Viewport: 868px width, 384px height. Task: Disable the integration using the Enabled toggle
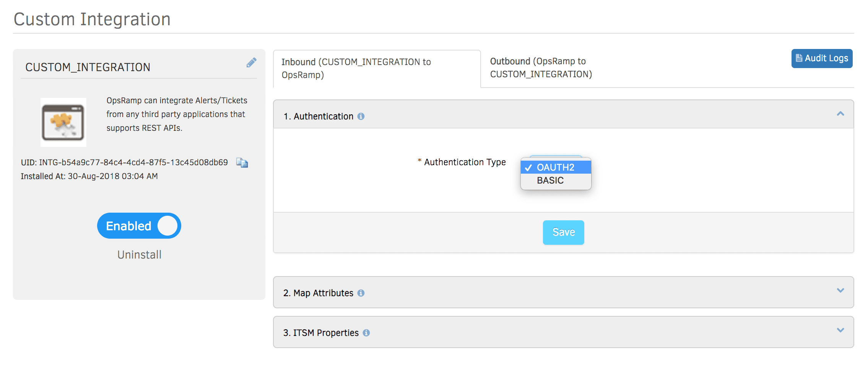point(139,226)
